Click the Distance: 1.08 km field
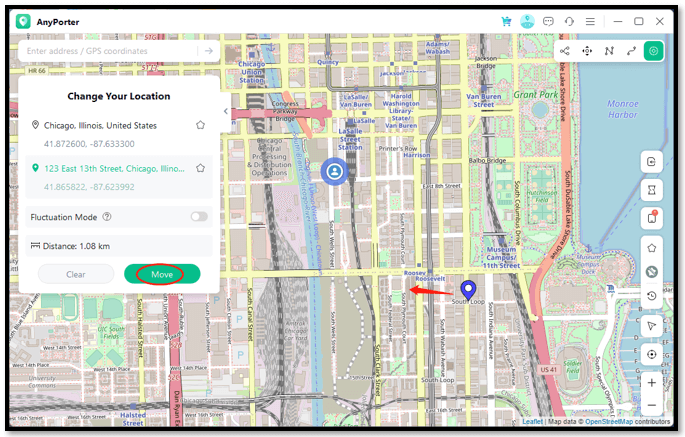 point(119,246)
